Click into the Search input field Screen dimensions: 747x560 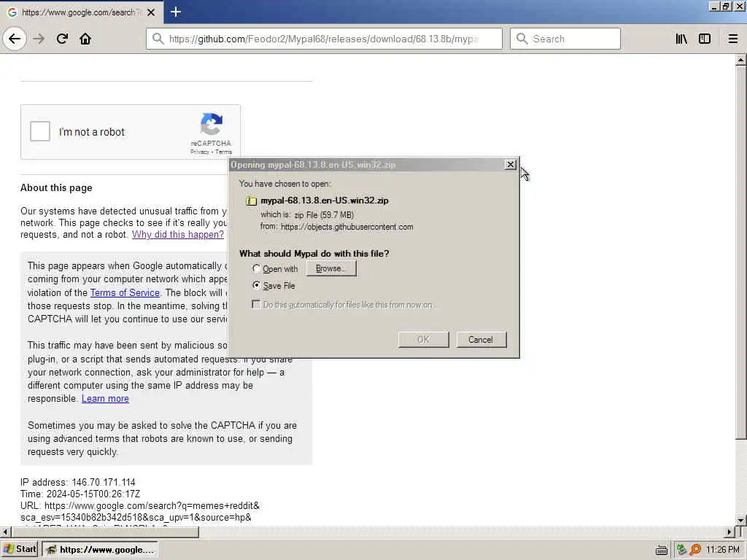(x=565, y=39)
